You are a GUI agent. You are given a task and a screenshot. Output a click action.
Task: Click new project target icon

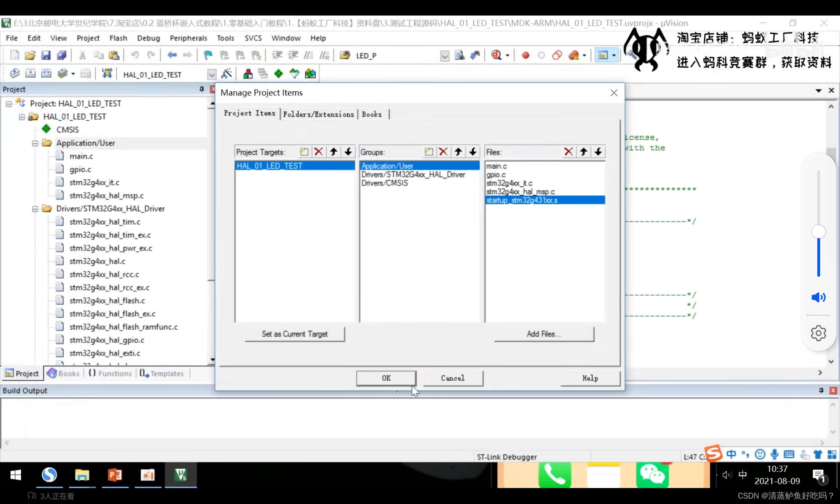coord(304,152)
